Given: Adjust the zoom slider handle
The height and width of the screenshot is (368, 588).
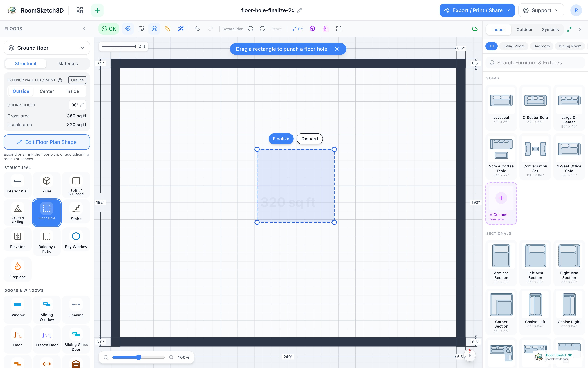Looking at the screenshot, I should pos(139,357).
